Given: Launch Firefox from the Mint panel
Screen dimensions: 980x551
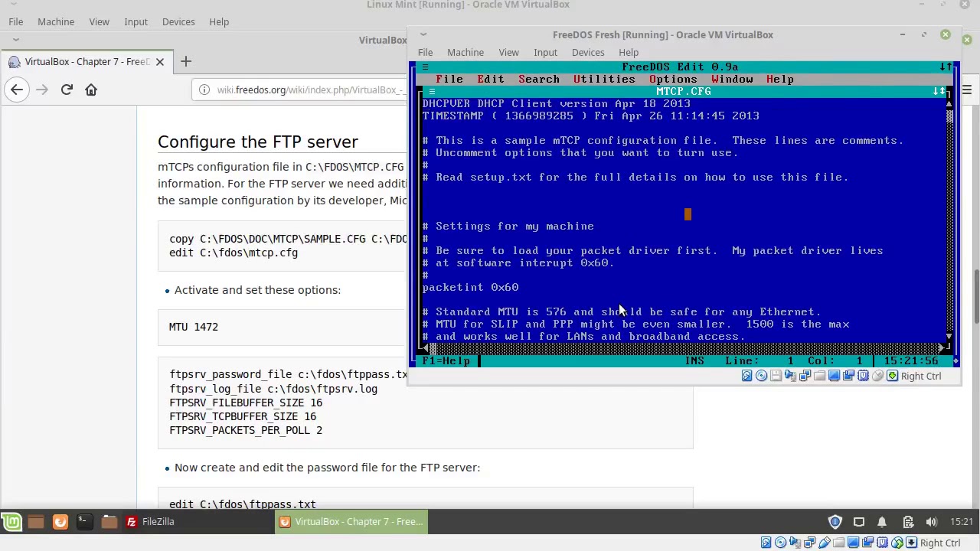Looking at the screenshot, I should (60, 522).
